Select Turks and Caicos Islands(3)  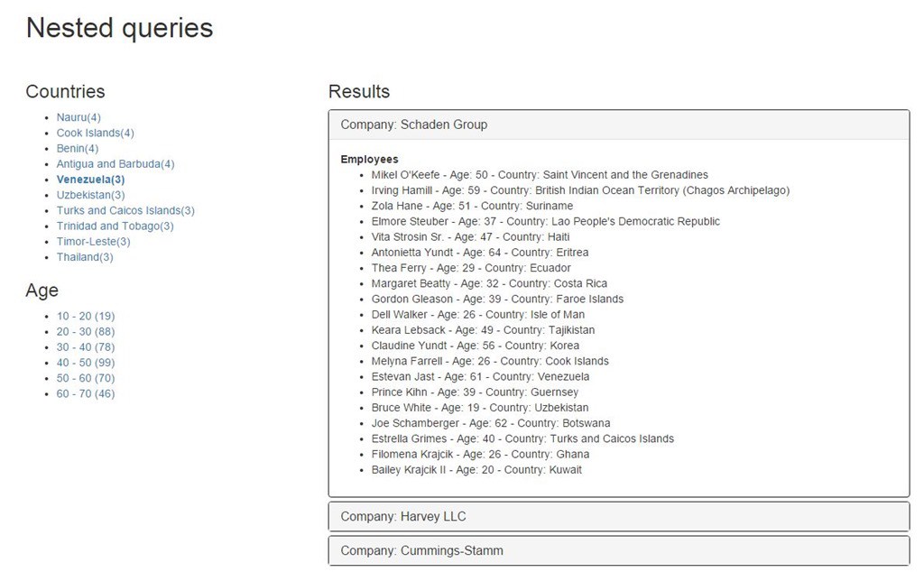125,210
